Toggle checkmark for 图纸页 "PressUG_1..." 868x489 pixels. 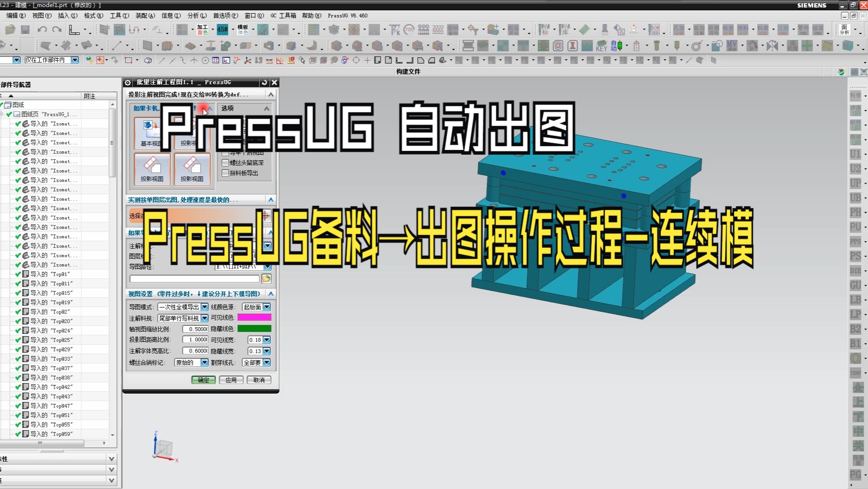[x=9, y=114]
